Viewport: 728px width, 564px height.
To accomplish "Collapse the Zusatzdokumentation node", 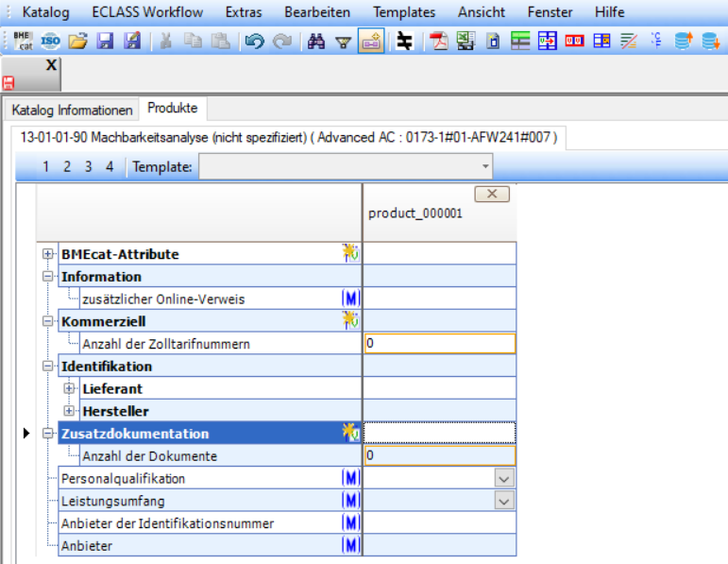I will tap(47, 433).
